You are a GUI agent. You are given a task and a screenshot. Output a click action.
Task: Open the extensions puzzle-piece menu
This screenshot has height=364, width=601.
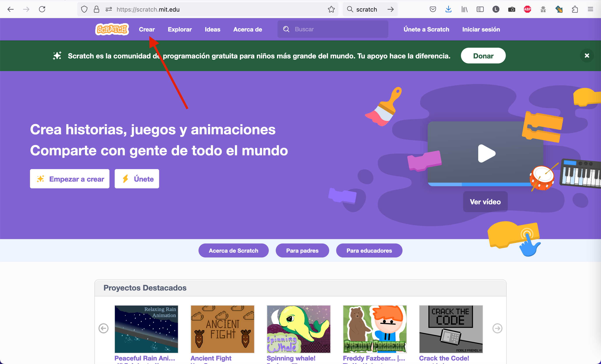575,9
